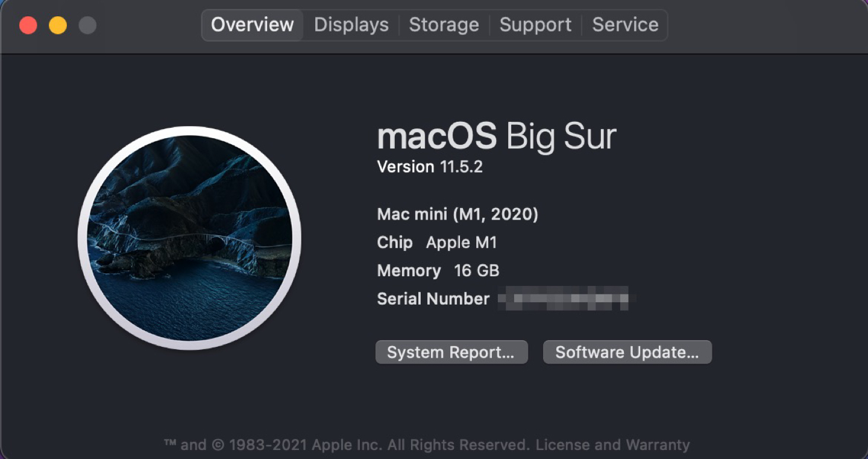
Task: Select the 16 GB memory value
Action: [x=477, y=271]
